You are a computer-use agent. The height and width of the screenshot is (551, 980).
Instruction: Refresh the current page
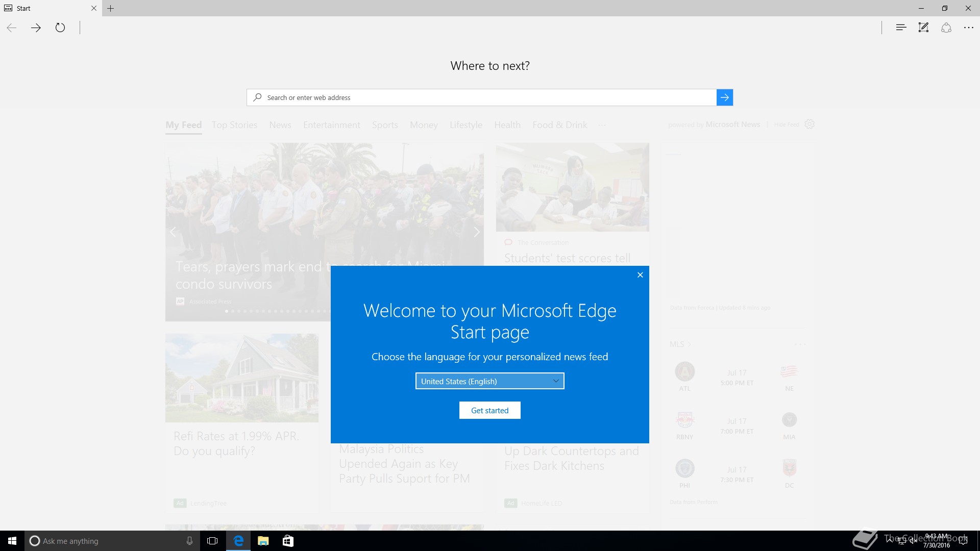pos(60,28)
